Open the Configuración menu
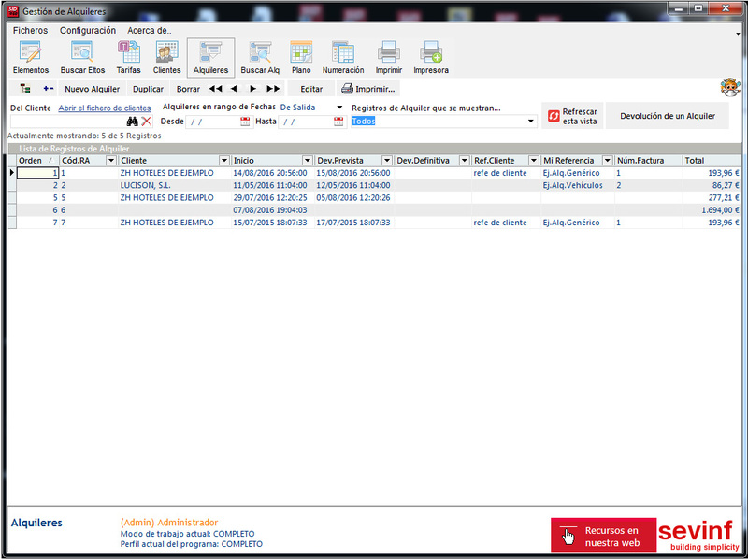Screen dimensions: 748x560 coord(88,31)
